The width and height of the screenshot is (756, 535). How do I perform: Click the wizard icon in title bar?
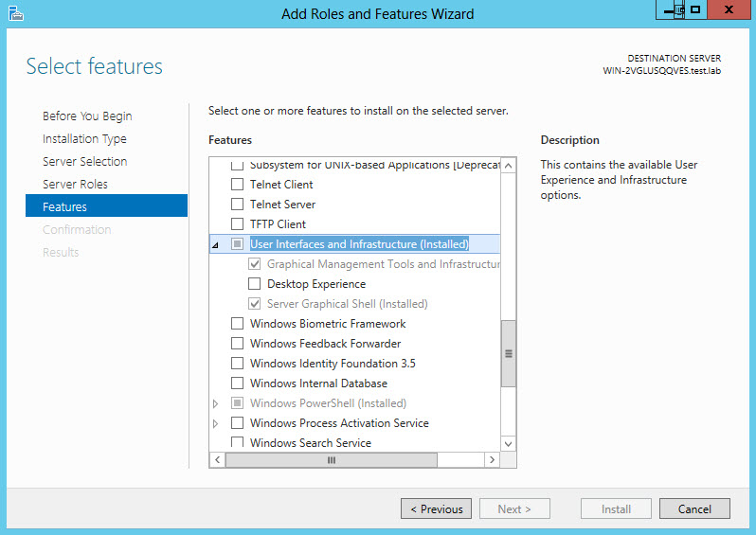coord(14,13)
